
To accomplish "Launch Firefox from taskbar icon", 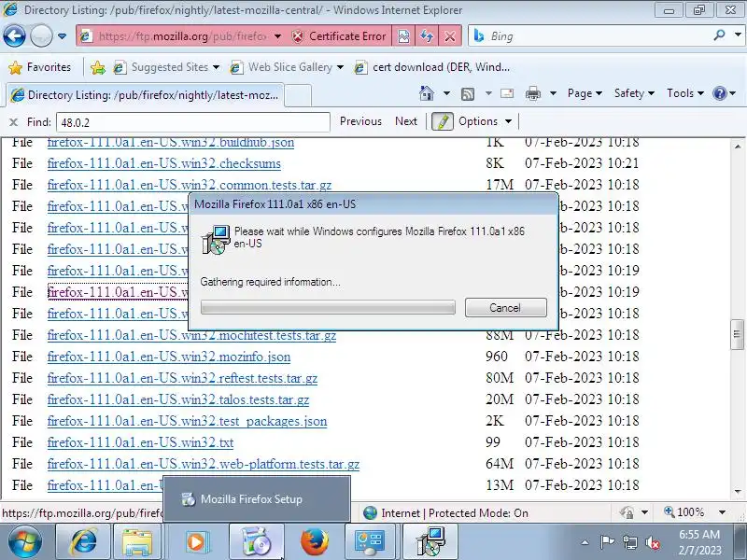I will click(x=315, y=542).
